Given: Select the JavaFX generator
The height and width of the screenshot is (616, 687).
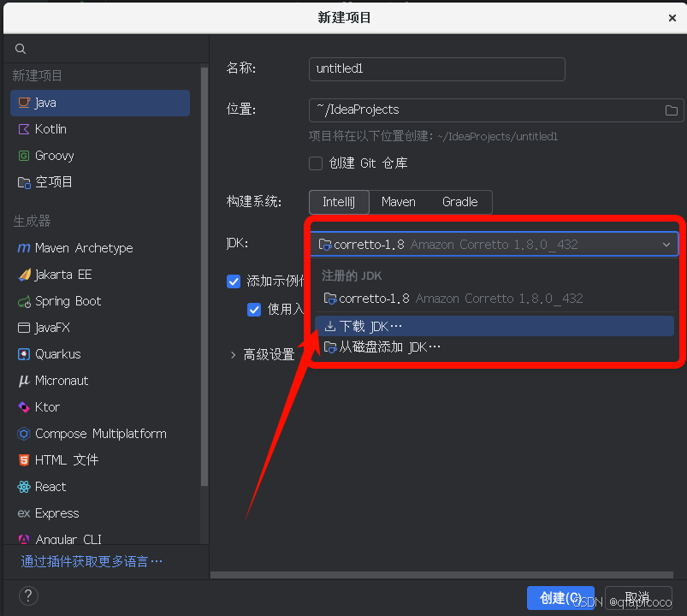Looking at the screenshot, I should [x=100, y=328].
